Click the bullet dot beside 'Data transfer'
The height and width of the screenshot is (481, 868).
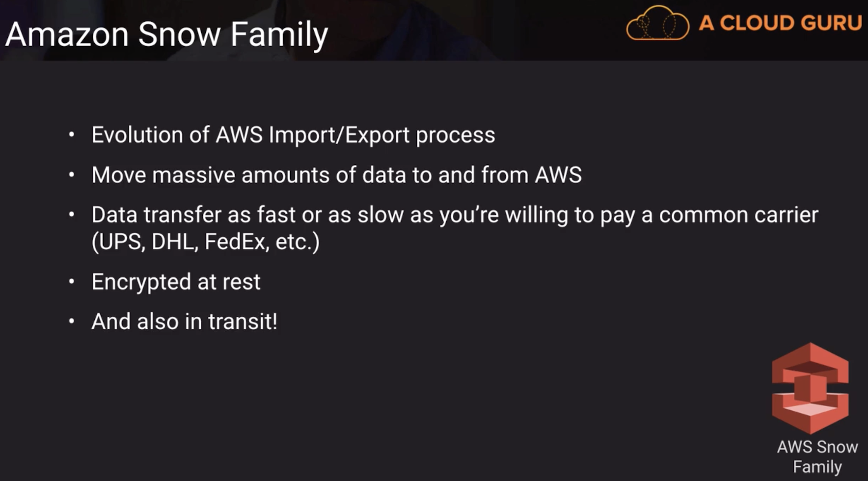tap(72, 214)
